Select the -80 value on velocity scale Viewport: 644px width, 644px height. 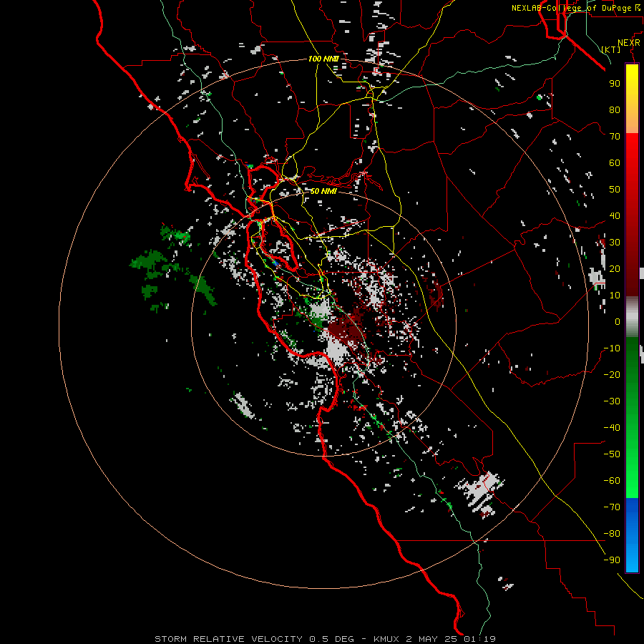(612, 534)
